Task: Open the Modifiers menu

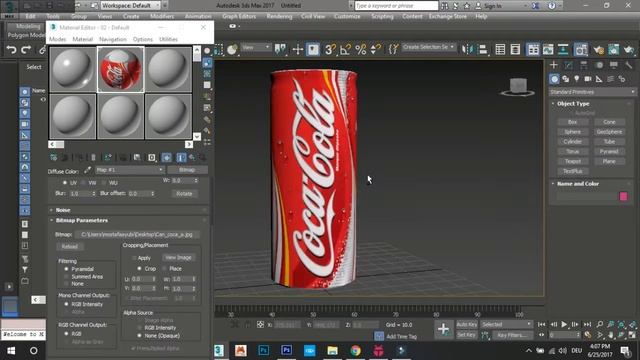Action: click(162, 16)
